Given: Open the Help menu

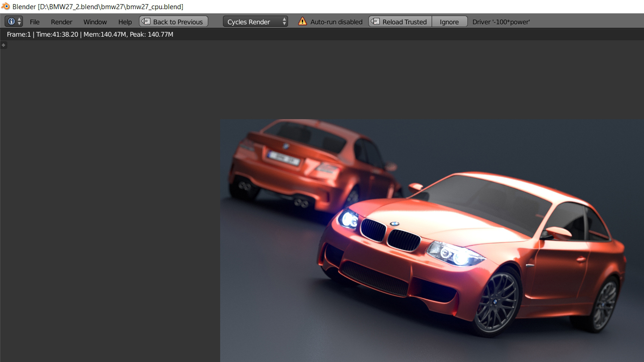Looking at the screenshot, I should pos(125,22).
